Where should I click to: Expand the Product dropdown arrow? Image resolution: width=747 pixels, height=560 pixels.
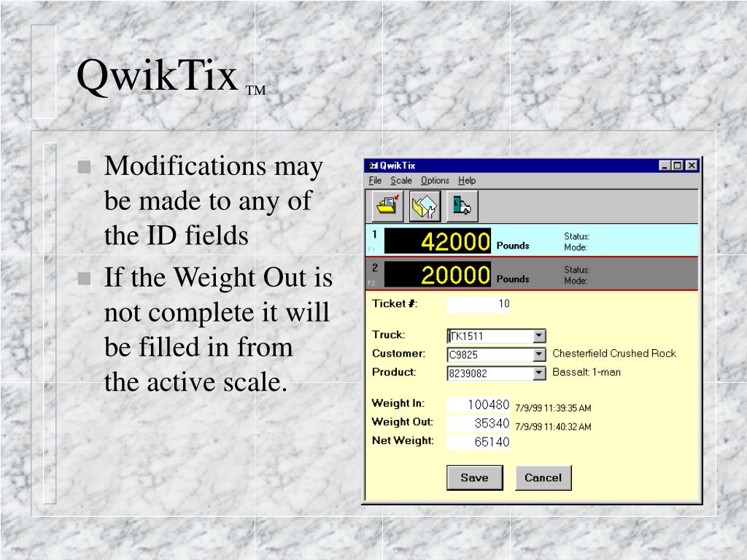click(539, 373)
